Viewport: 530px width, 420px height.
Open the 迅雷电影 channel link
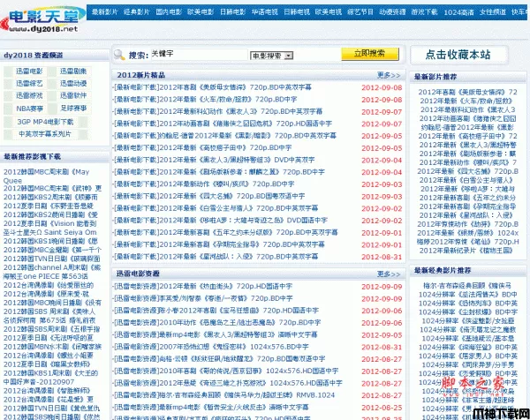[29, 71]
